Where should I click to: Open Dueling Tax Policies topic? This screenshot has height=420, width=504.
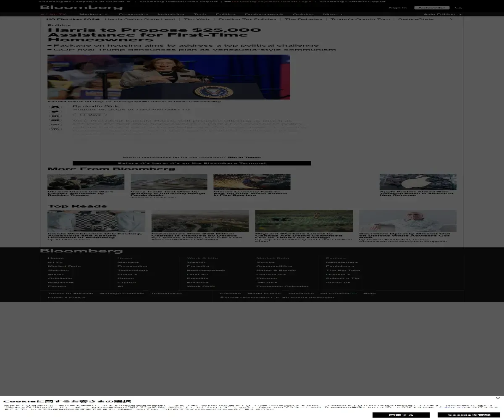(247, 19)
